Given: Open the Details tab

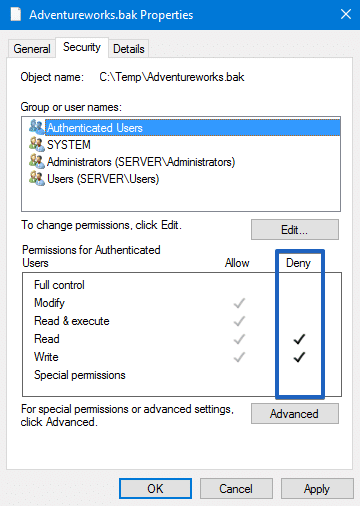Looking at the screenshot, I should coord(129,49).
